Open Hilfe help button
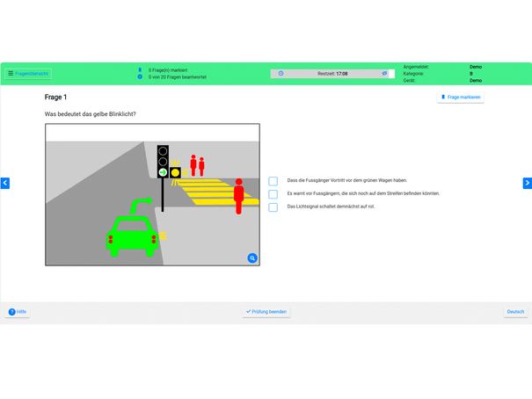The width and height of the screenshot is (532, 399). 18,312
